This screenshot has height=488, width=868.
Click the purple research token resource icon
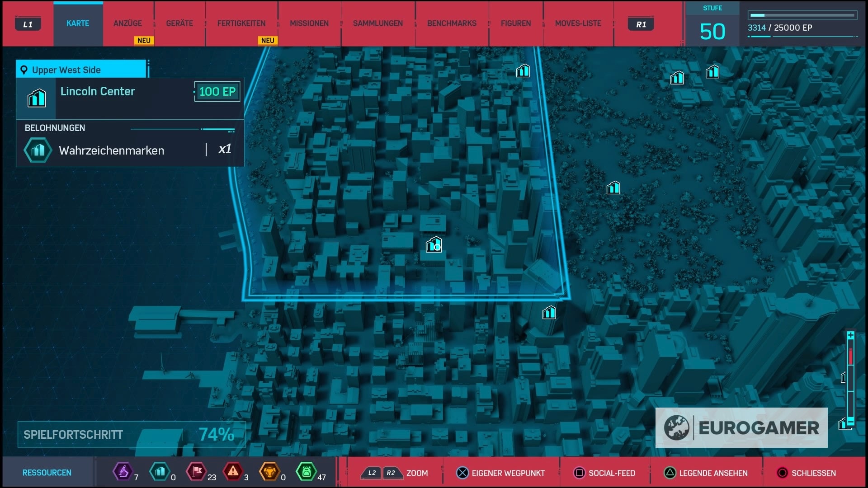pyautogui.click(x=123, y=472)
